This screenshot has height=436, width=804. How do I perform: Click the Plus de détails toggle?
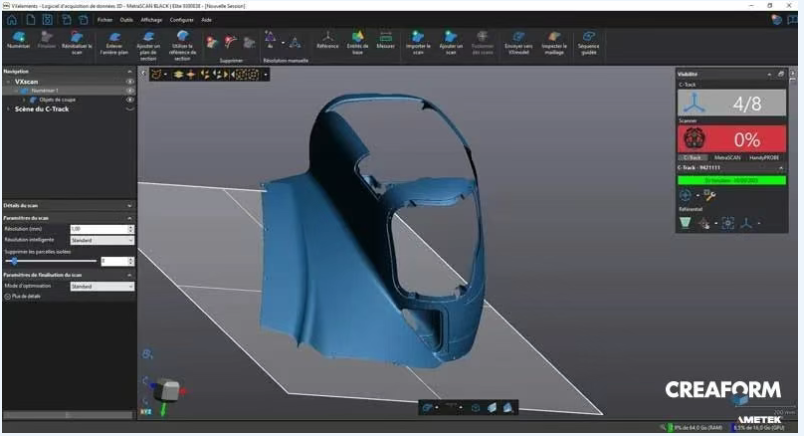[23, 296]
